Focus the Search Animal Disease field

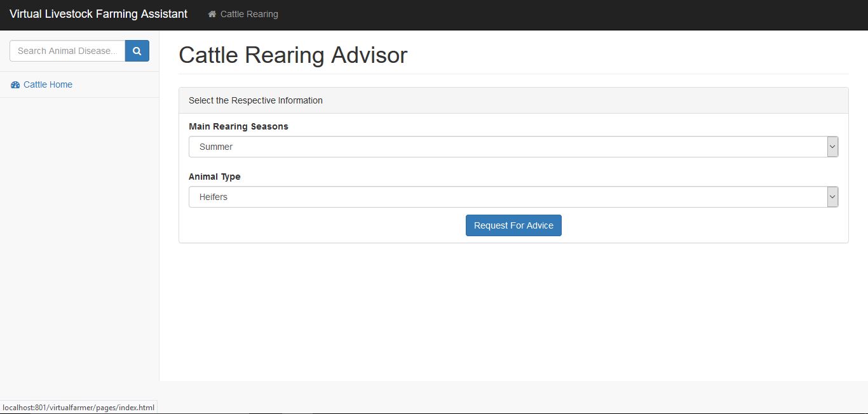pyautogui.click(x=67, y=51)
